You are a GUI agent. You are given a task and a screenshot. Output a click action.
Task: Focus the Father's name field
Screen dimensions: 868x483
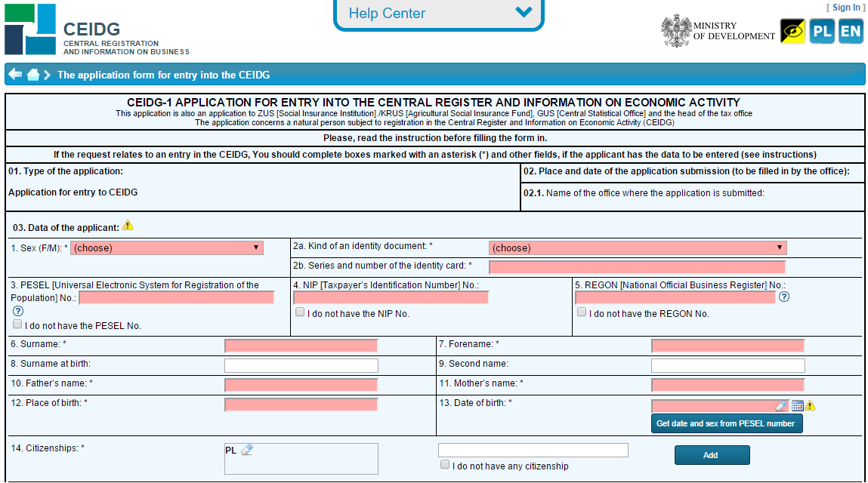point(301,385)
